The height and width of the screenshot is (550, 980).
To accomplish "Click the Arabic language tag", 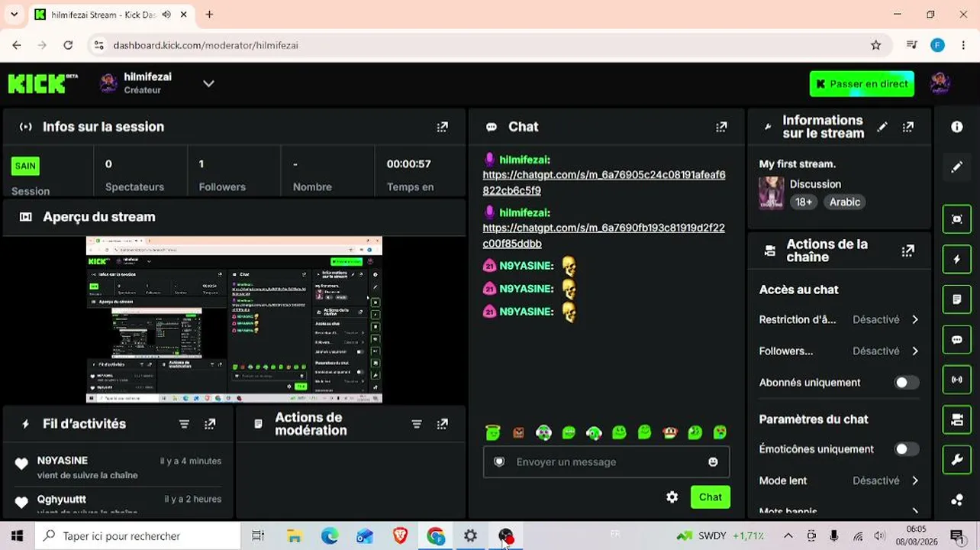I will (x=845, y=202).
